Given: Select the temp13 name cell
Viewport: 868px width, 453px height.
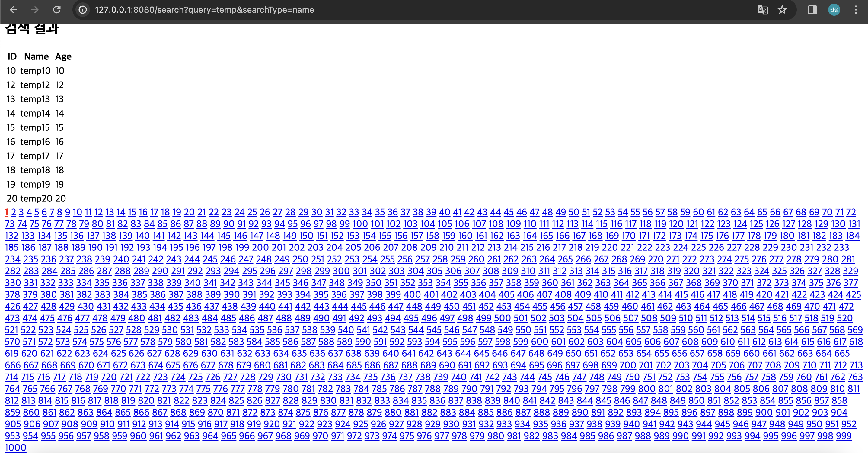Looking at the screenshot, I should [x=35, y=99].
